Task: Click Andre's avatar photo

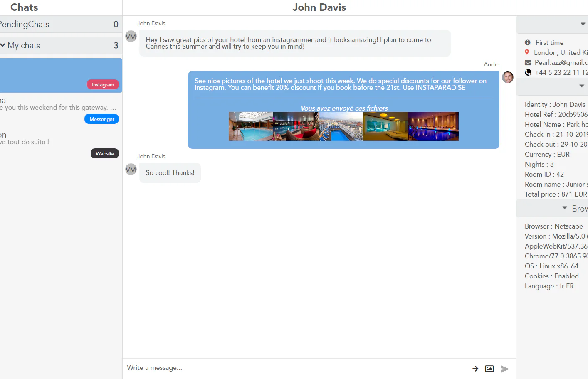Action: tap(508, 77)
